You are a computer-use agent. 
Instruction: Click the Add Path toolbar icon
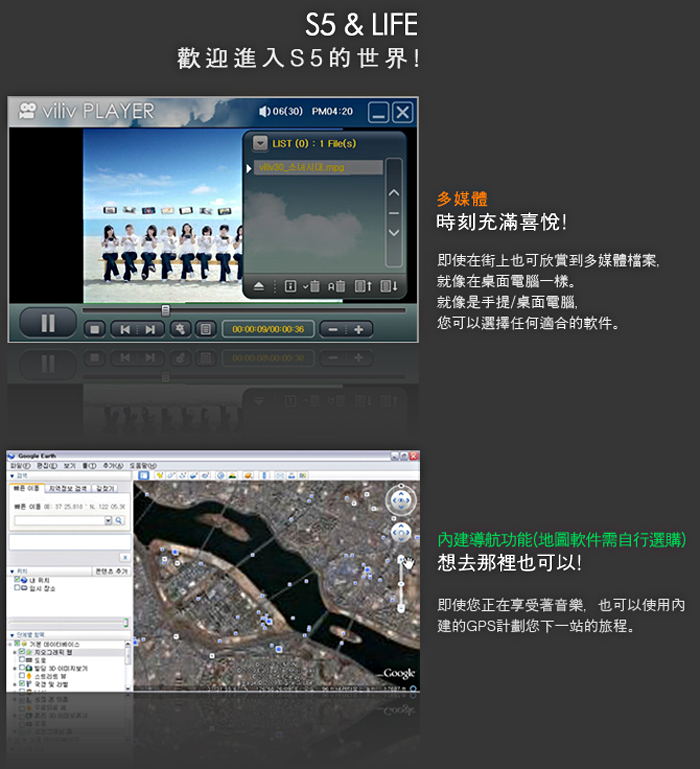[182, 475]
